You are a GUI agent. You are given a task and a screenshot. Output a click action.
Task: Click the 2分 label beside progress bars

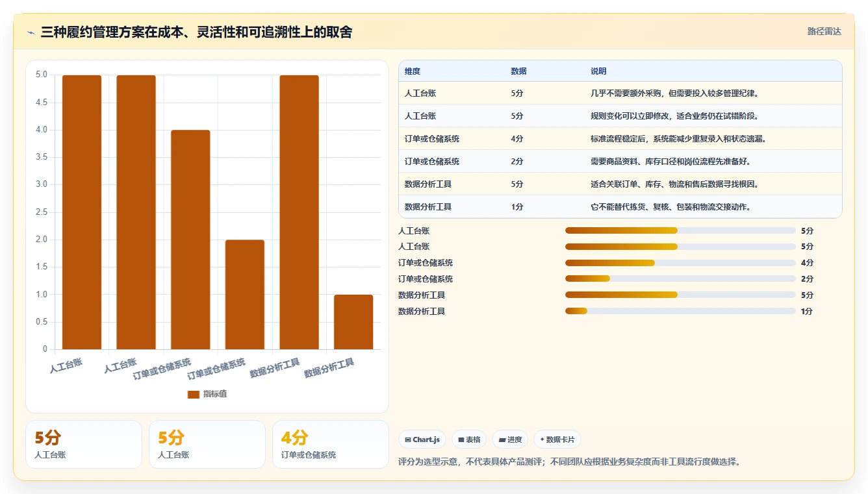[807, 279]
